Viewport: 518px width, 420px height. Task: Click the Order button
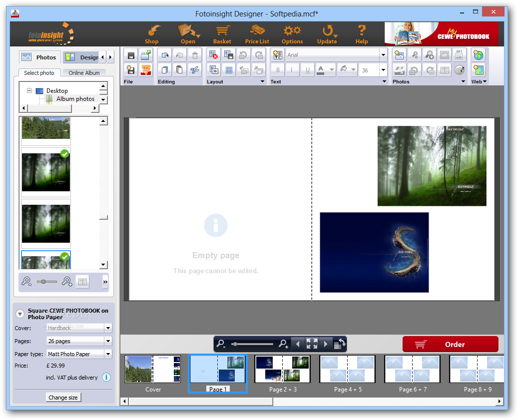(450, 344)
